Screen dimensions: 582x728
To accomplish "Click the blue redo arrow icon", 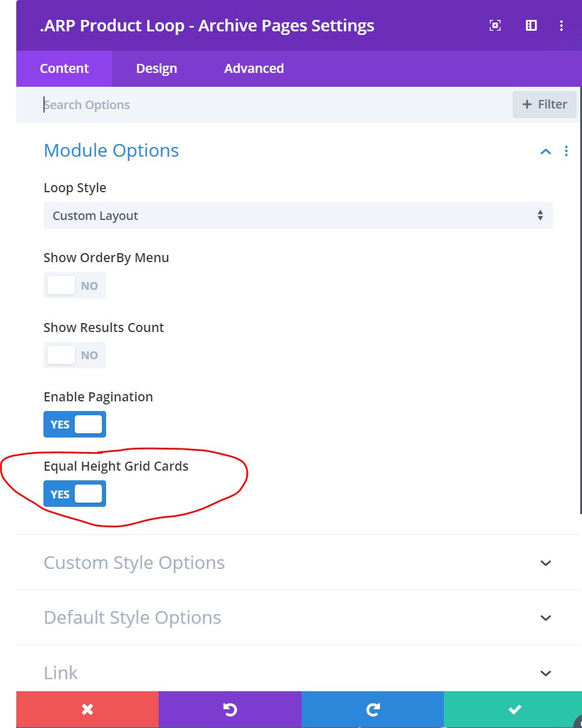I will tap(373, 709).
